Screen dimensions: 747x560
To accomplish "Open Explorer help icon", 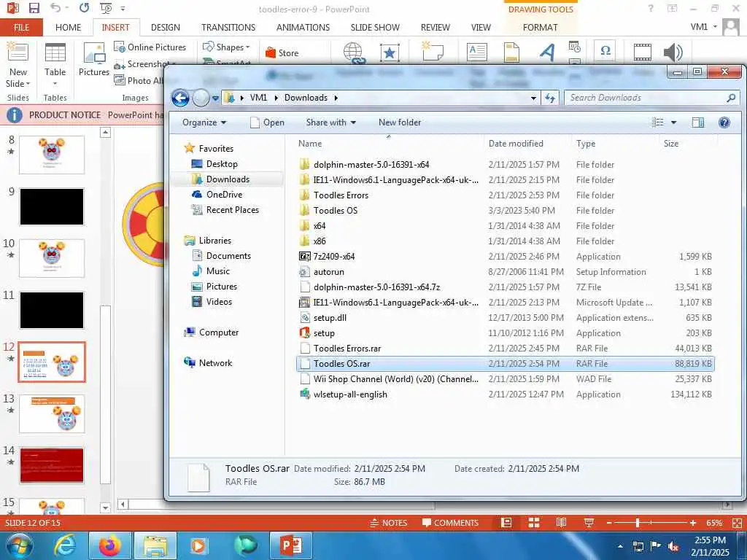I will tap(724, 122).
